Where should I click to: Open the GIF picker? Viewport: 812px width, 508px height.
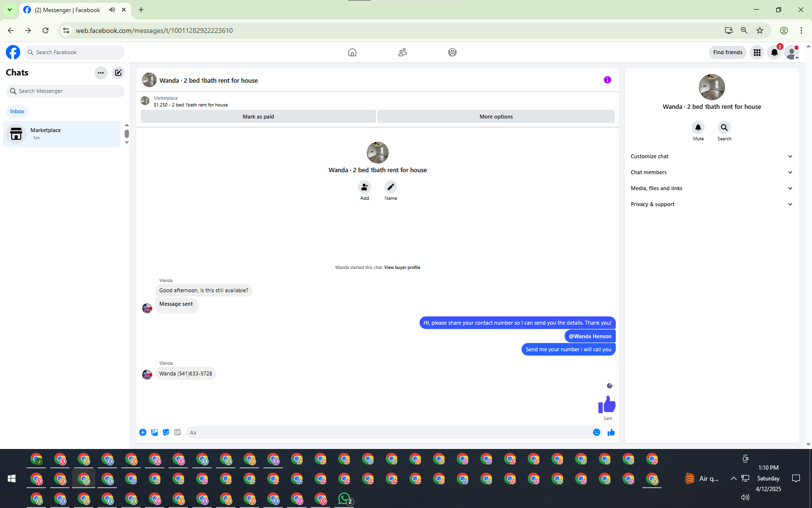point(178,433)
